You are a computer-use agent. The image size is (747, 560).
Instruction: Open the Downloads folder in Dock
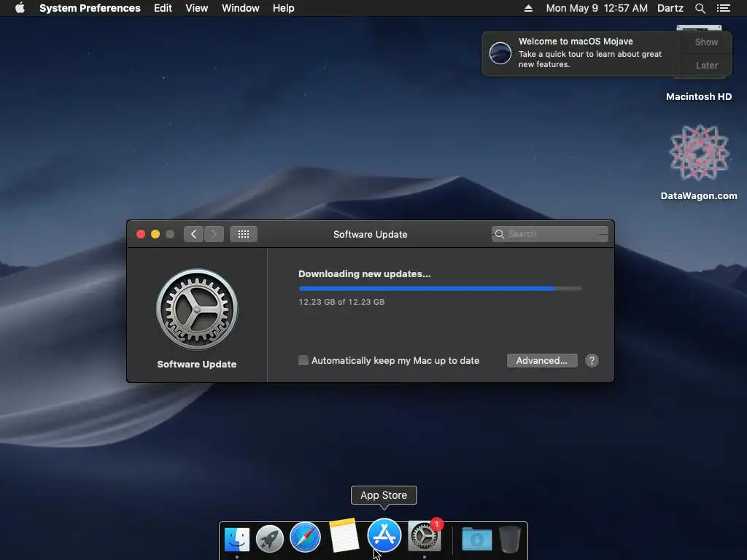pos(476,539)
